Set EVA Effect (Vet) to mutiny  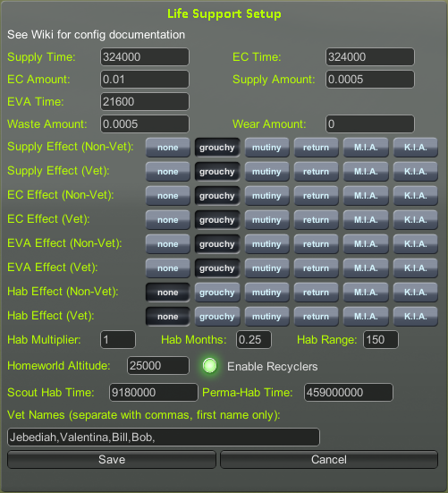pyautogui.click(x=266, y=268)
